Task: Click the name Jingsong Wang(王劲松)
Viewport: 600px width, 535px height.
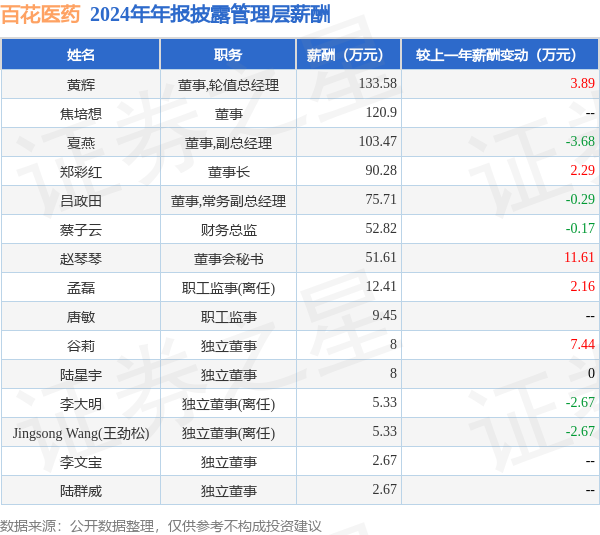Action: 81,434
